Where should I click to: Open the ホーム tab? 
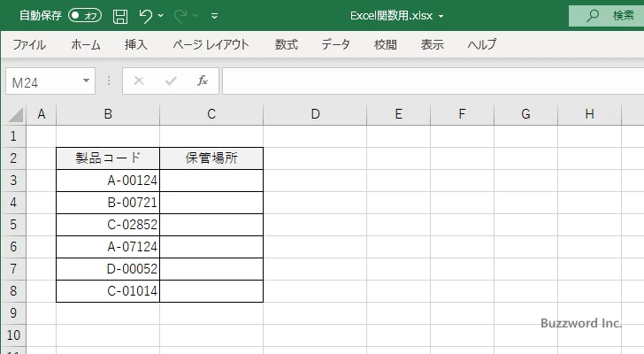pos(86,44)
